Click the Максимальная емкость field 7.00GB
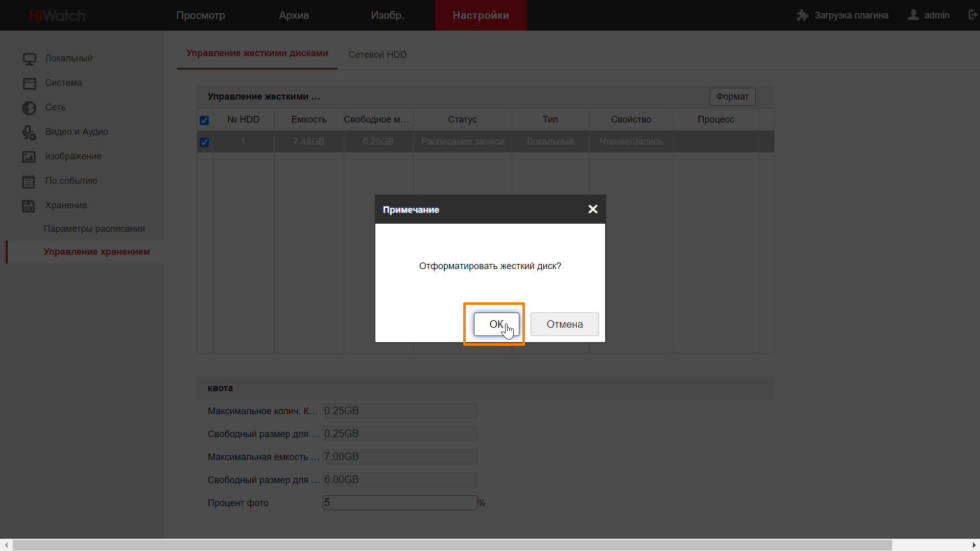The height and width of the screenshot is (551, 980). (x=400, y=457)
